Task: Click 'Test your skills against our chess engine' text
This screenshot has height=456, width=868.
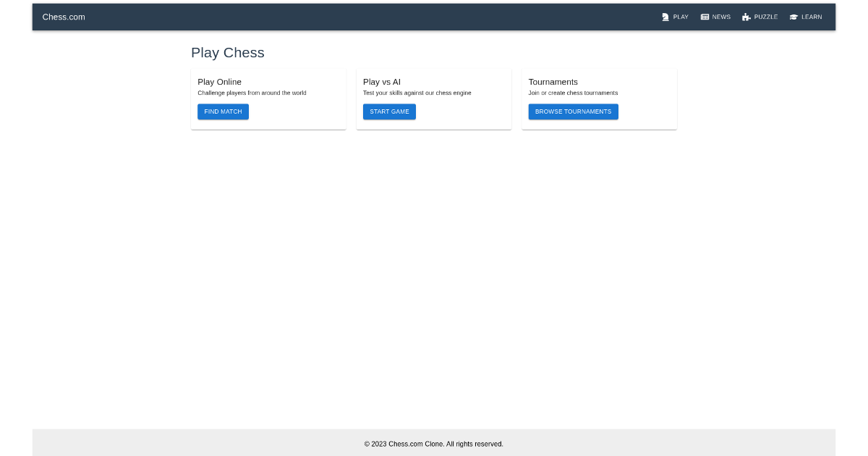Action: coord(417,93)
